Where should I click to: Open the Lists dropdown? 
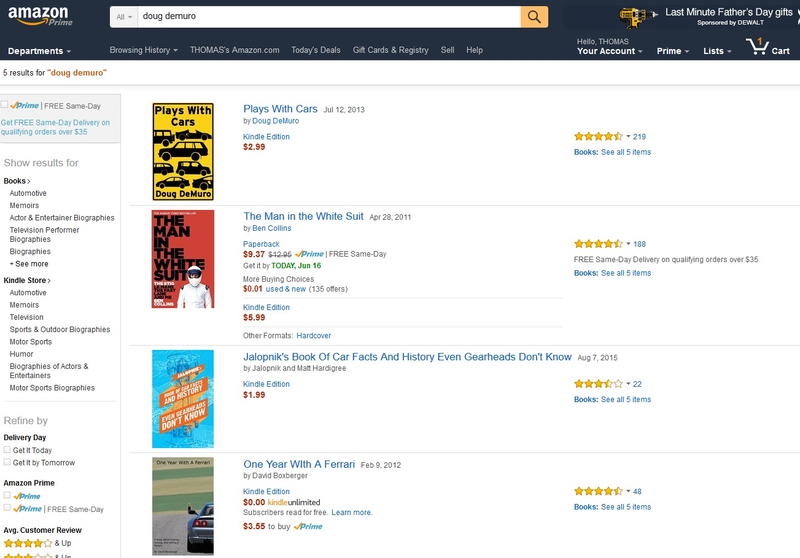coord(717,51)
